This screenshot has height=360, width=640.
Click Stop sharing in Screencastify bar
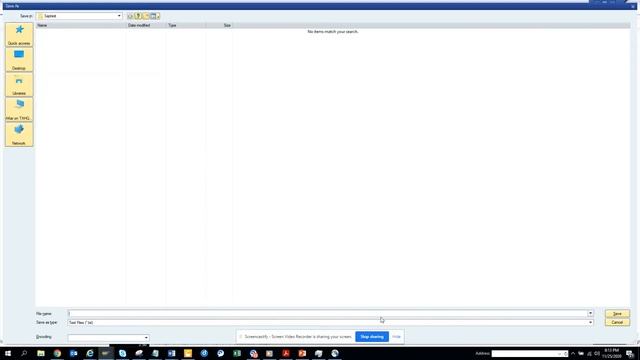[372, 337]
